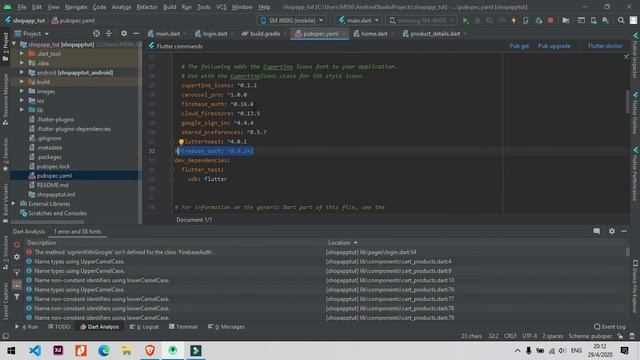Image resolution: width=640 pixels, height=360 pixels.
Task: Open Windows Start menu
Action: point(11,350)
